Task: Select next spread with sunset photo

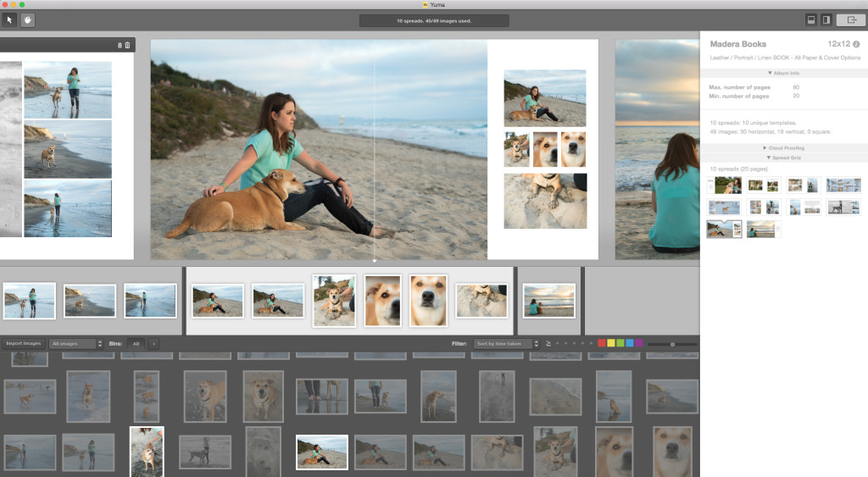Action: (x=657, y=149)
